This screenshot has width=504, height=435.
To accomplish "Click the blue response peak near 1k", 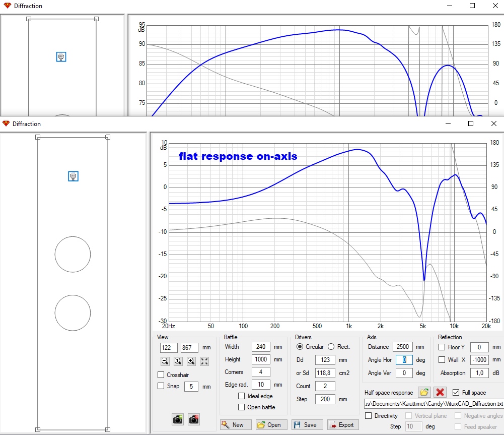I will (357, 150).
